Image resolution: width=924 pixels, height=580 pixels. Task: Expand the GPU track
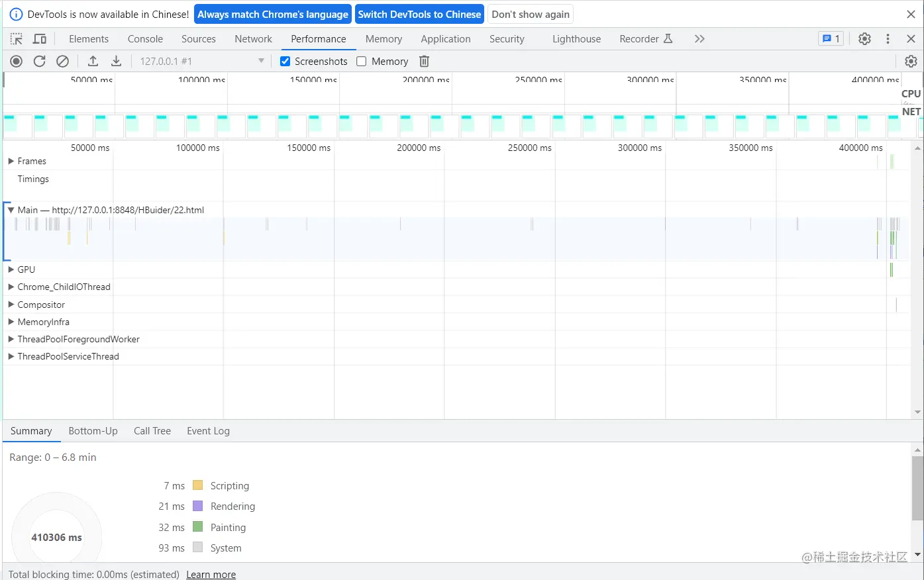(x=11, y=269)
